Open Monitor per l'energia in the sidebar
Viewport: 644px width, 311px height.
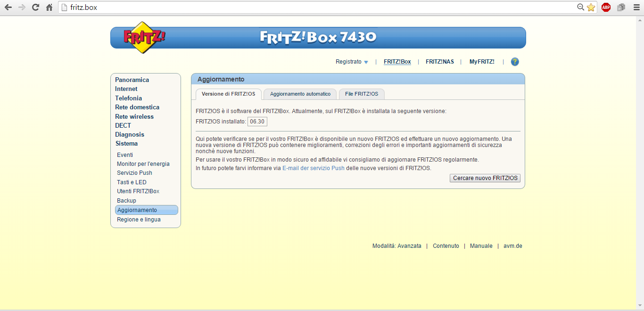pos(143,164)
